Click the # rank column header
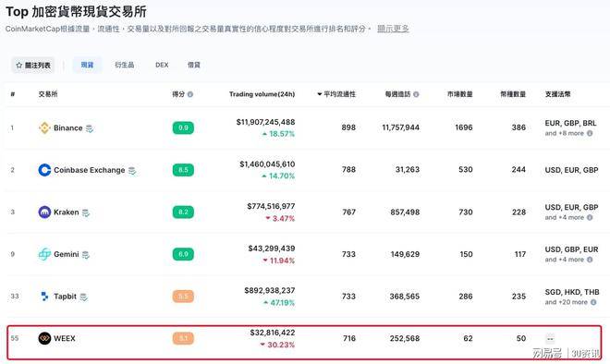 click(13, 94)
